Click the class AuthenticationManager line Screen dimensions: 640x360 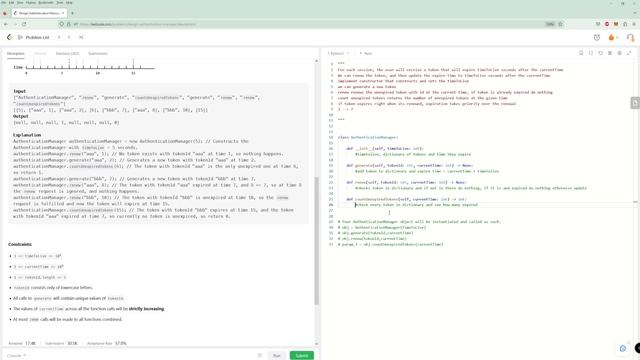368,138
